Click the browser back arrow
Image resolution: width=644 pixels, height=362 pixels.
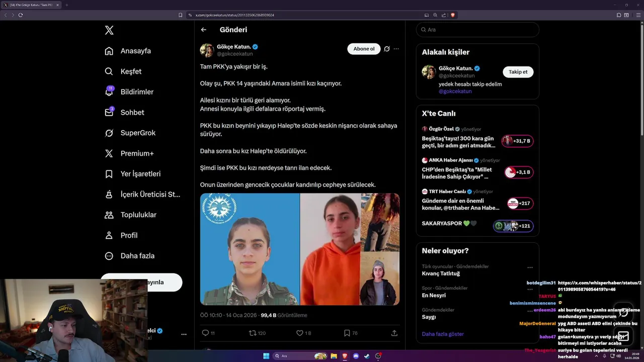tap(6, 15)
